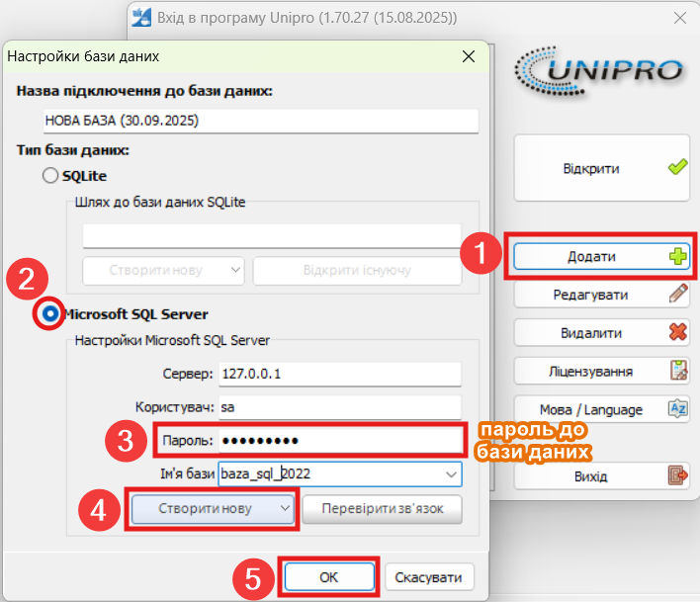
Task: Click the green plus icon on Додати
Action: [x=677, y=256]
